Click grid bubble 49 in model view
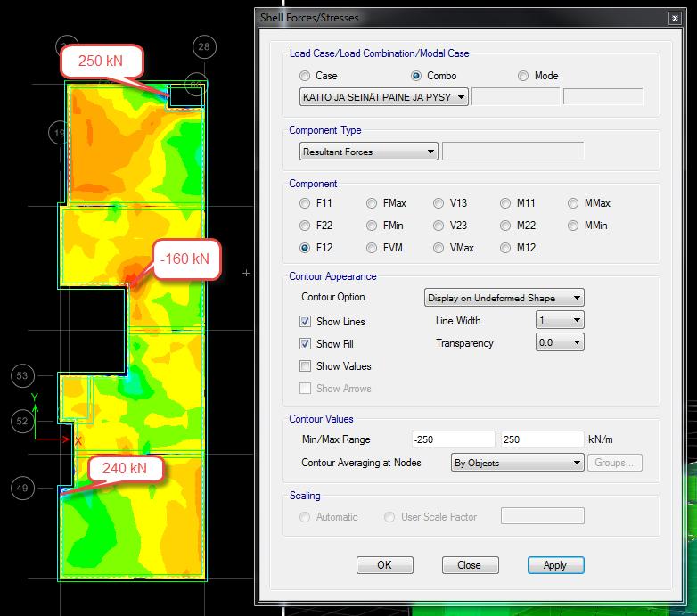Viewport: 697px width, 616px height. pos(22,488)
